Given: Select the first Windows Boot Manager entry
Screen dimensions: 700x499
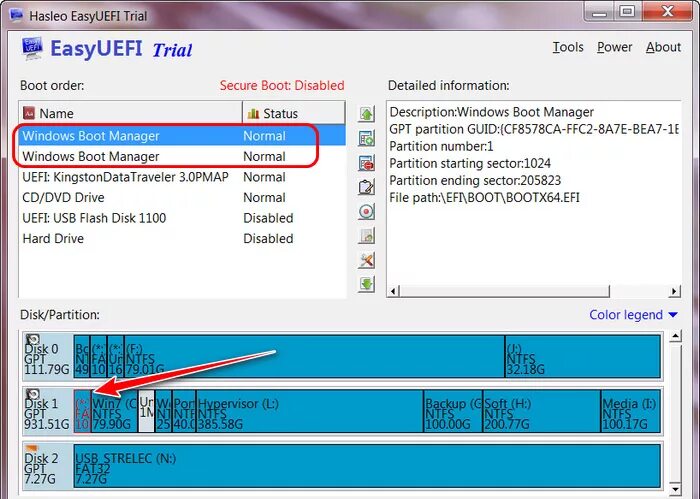Looking at the screenshot, I should (182, 136).
